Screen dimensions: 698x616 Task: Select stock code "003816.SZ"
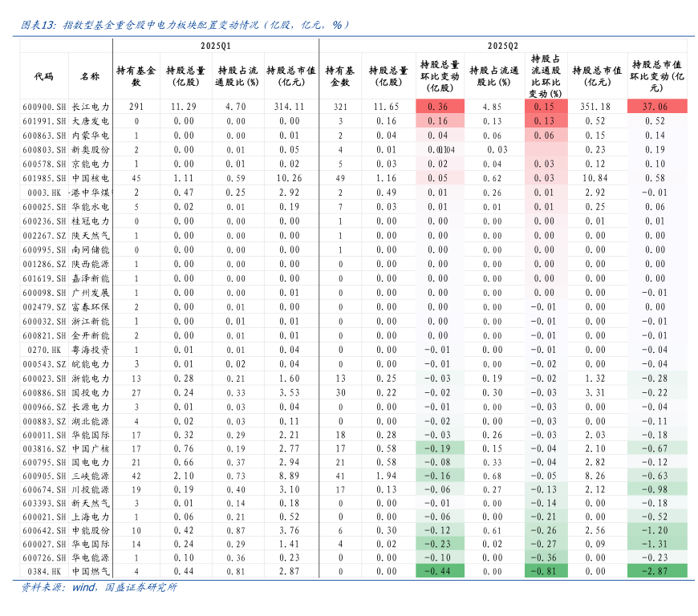pos(44,448)
